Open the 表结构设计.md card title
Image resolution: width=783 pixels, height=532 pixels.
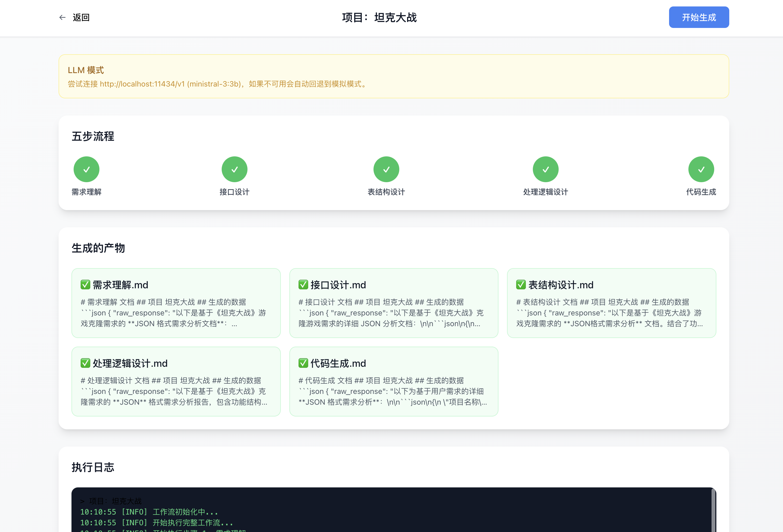click(561, 285)
